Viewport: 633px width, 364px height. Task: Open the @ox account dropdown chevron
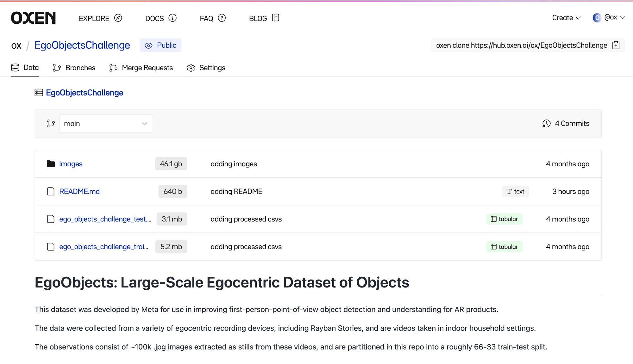(x=622, y=18)
